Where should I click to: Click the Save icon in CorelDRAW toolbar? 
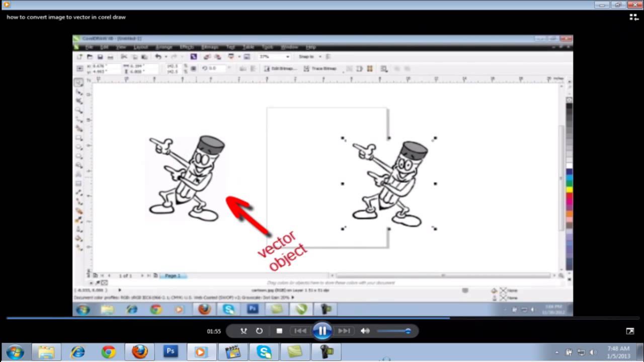(x=100, y=57)
